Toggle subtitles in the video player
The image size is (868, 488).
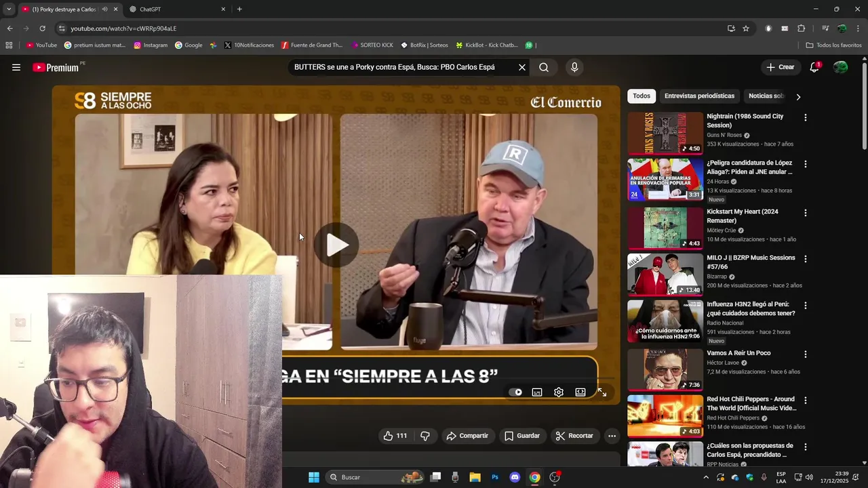click(537, 392)
